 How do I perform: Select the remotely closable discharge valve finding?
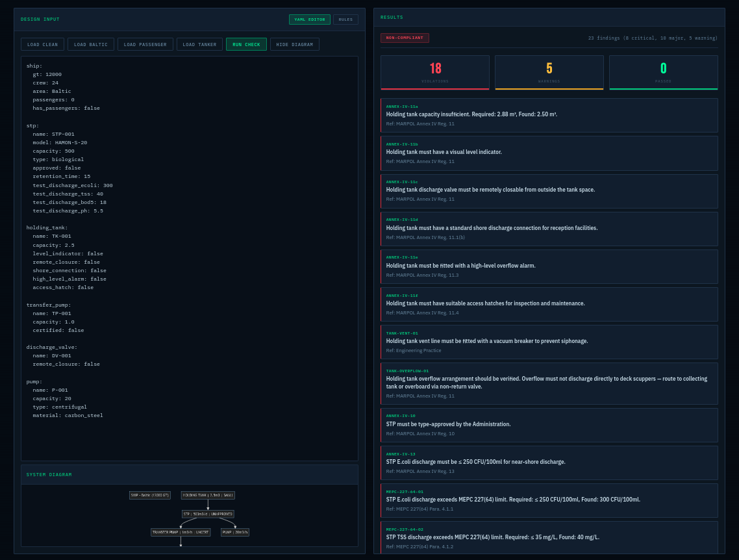(x=549, y=191)
